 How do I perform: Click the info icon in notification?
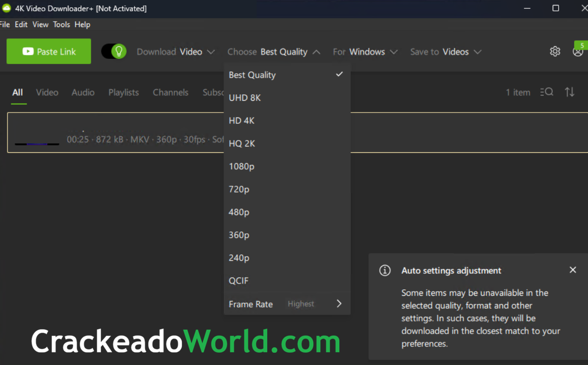pyautogui.click(x=385, y=271)
